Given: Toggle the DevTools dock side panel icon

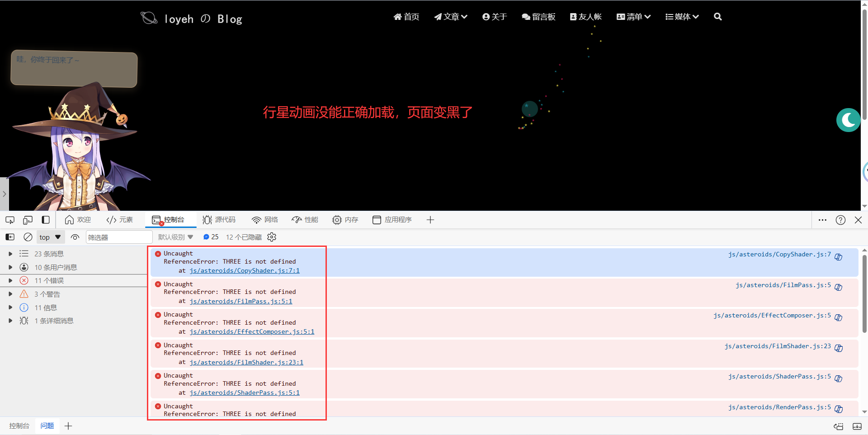Looking at the screenshot, I should (46, 220).
